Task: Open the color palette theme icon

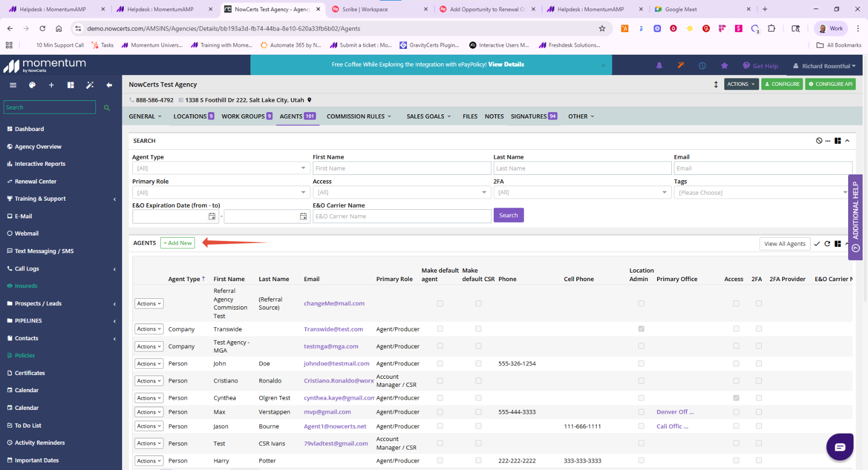Action: pos(32,85)
